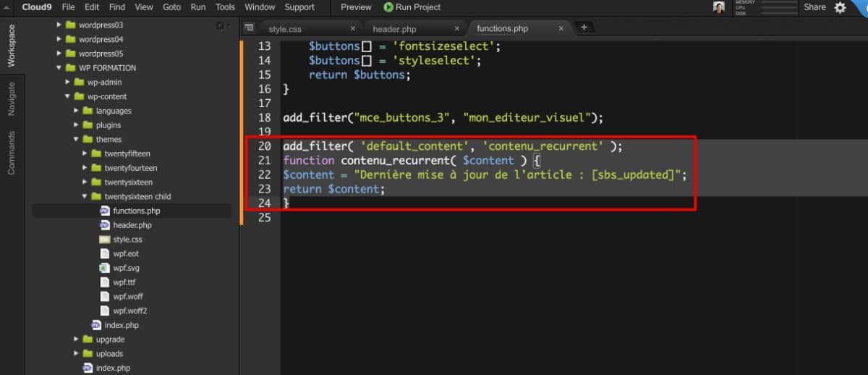Expand the plugins folder
The image size is (868, 375).
point(77,125)
